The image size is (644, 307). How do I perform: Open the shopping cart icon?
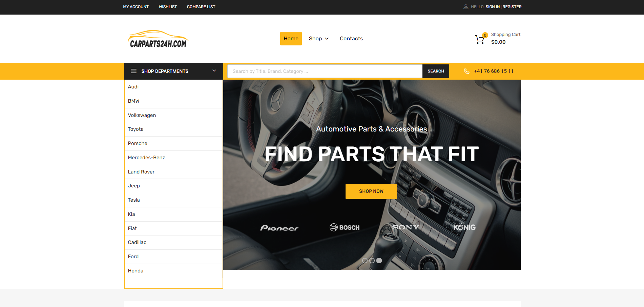coord(480,39)
